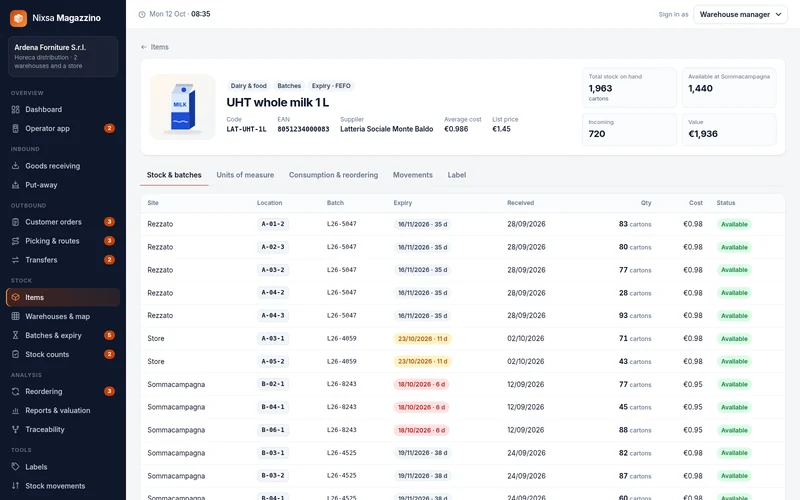Screen dimensions: 800x500
Task: Click the Labels tag icon
Action: point(15,467)
